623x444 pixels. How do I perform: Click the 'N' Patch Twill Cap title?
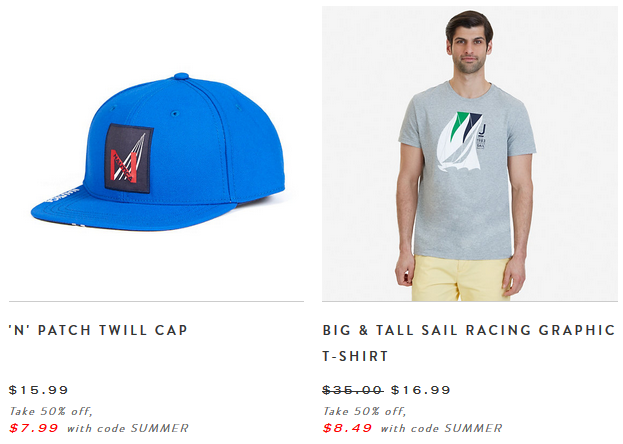pos(98,330)
